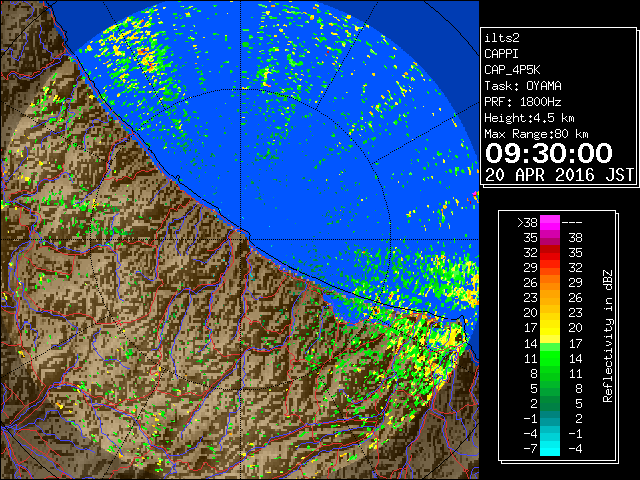Pick the dark red 32–35 dBZ band
The height and width of the screenshot is (480, 640).
tap(550, 253)
